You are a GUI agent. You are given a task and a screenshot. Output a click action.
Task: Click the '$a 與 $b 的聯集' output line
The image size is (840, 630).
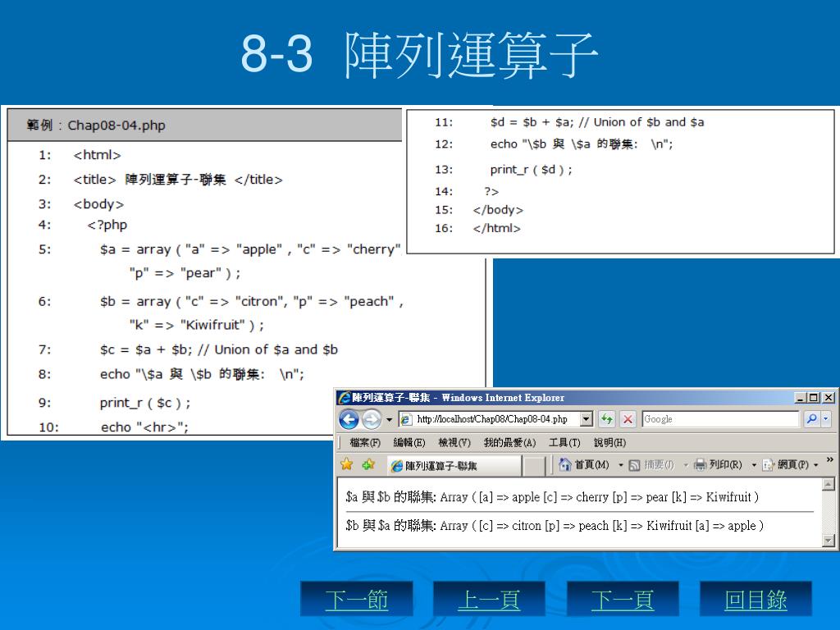point(552,497)
